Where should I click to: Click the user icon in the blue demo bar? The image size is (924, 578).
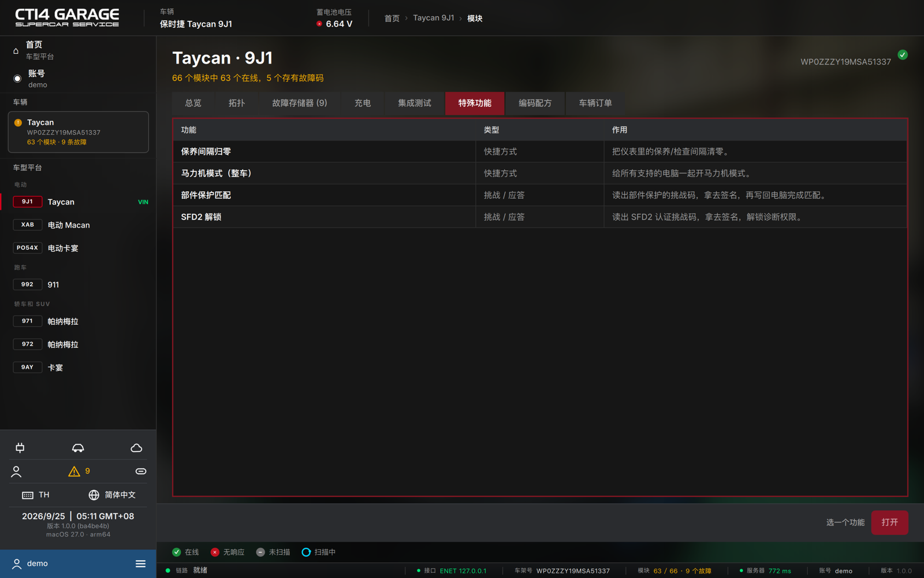coord(17,564)
